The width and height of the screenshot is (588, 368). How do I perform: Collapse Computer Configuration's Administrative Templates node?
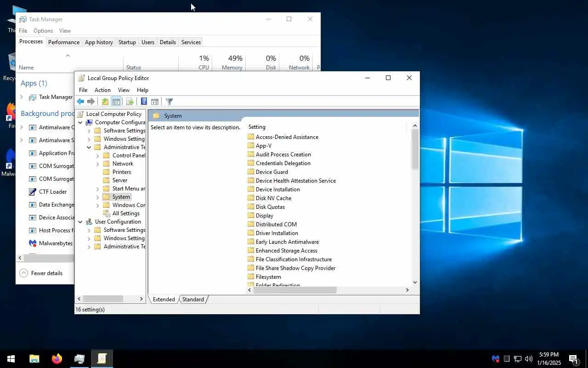point(89,147)
